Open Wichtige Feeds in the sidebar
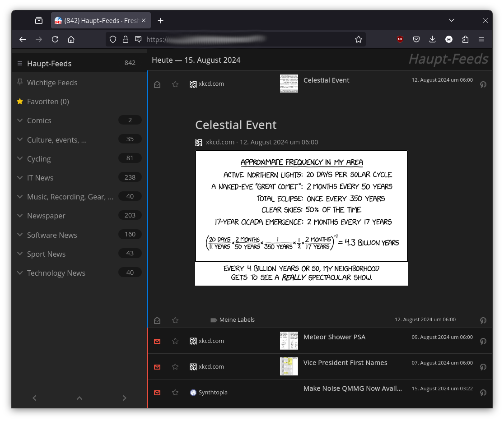The height and width of the screenshot is (421, 504). pyautogui.click(x=52, y=83)
